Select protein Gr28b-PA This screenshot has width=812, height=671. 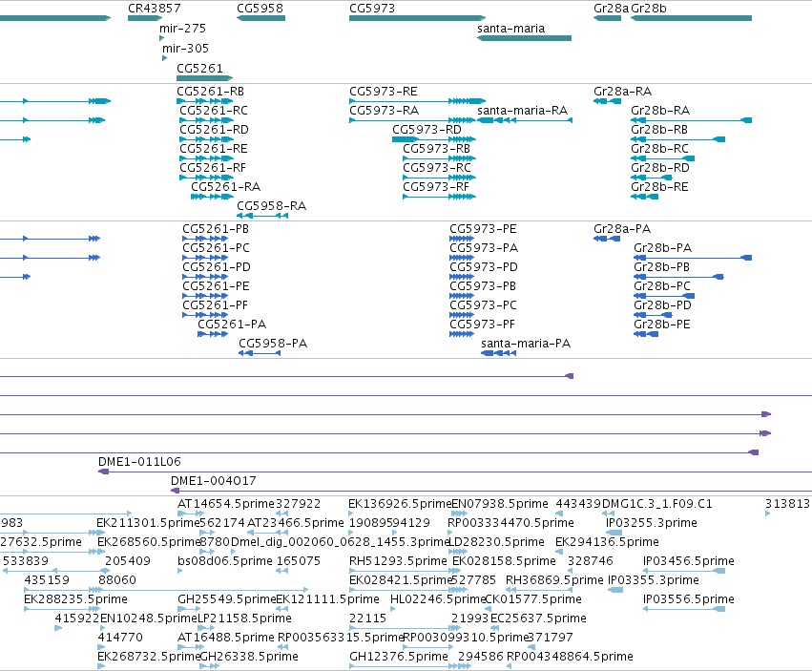[693, 258]
